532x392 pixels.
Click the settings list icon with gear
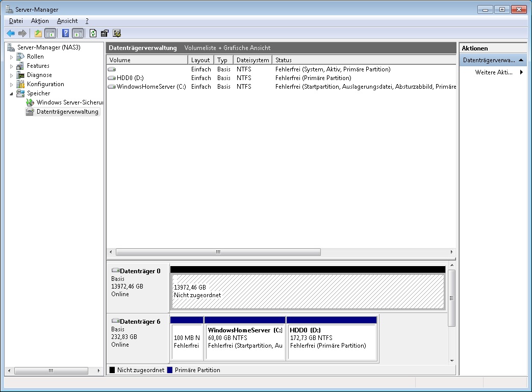(117, 33)
